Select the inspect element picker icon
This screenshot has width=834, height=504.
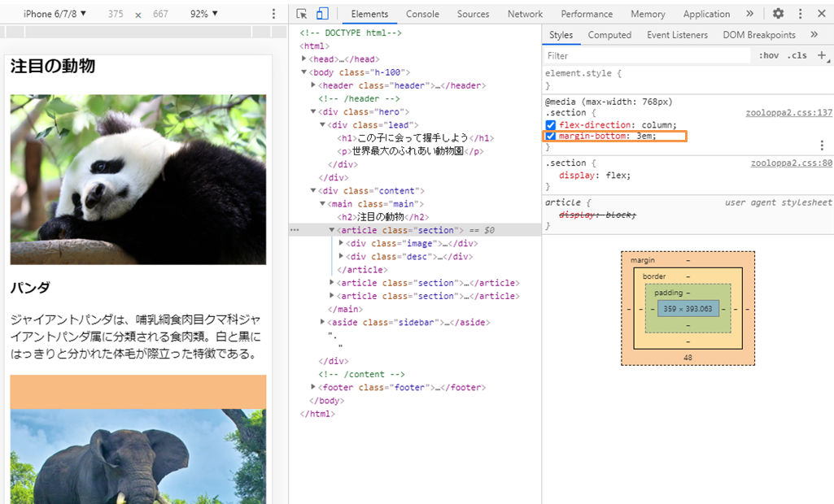(302, 14)
